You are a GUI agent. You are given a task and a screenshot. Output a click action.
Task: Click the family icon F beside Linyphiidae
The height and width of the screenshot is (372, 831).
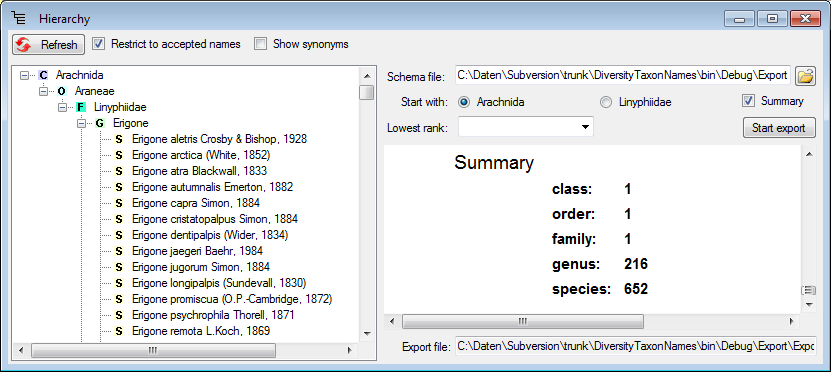tap(81, 108)
